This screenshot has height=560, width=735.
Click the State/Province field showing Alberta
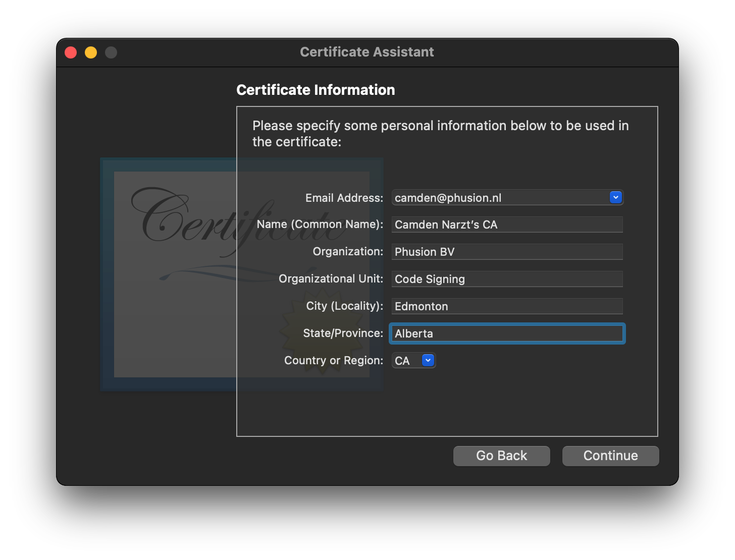507,334
